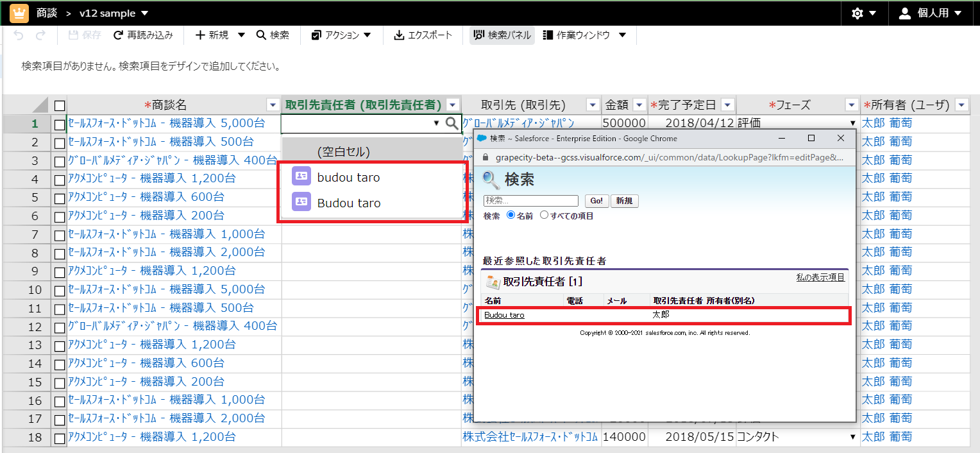Click the 140000 amount cell
Viewport: 980px width, 453px height.
pyautogui.click(x=624, y=437)
